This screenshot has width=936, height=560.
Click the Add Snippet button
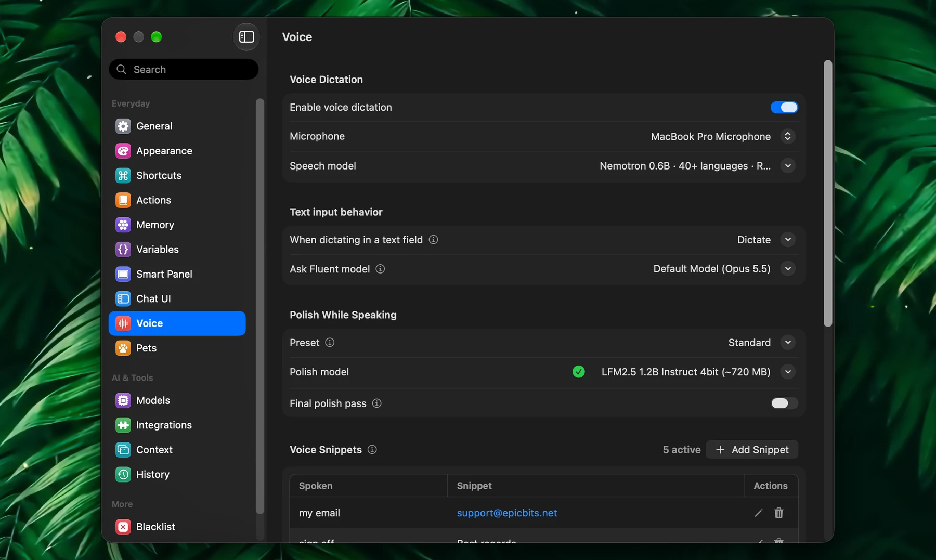(x=752, y=450)
